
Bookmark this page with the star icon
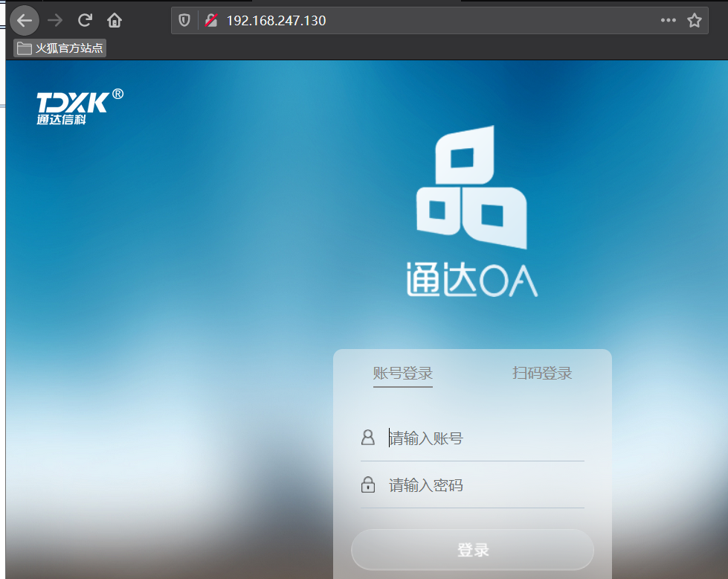[x=694, y=20]
